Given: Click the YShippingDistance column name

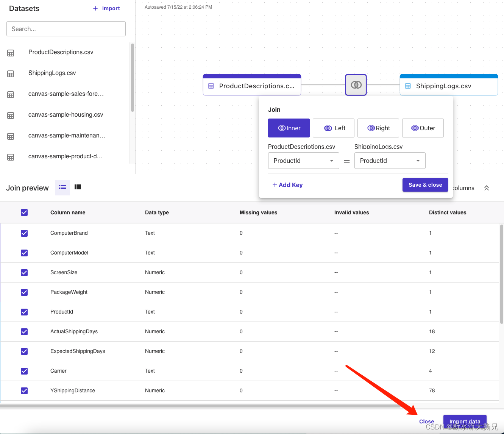Looking at the screenshot, I should click(x=73, y=391).
